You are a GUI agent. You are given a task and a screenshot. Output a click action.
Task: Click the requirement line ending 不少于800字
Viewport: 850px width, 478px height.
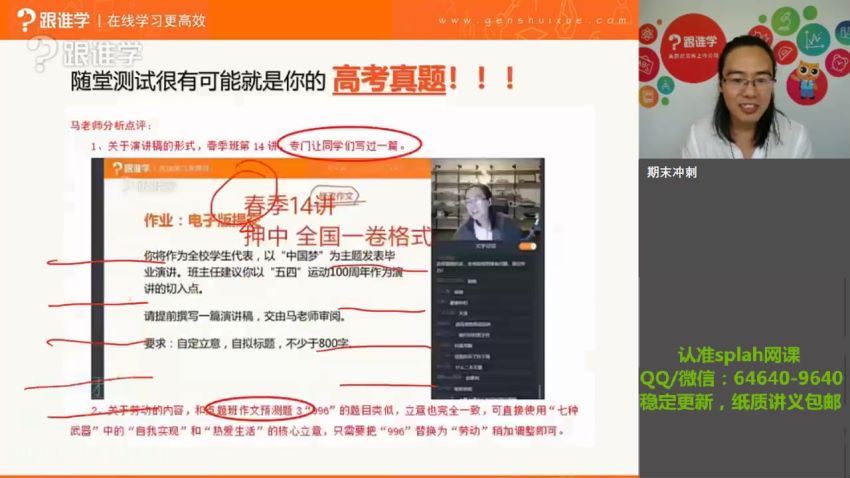(247, 343)
